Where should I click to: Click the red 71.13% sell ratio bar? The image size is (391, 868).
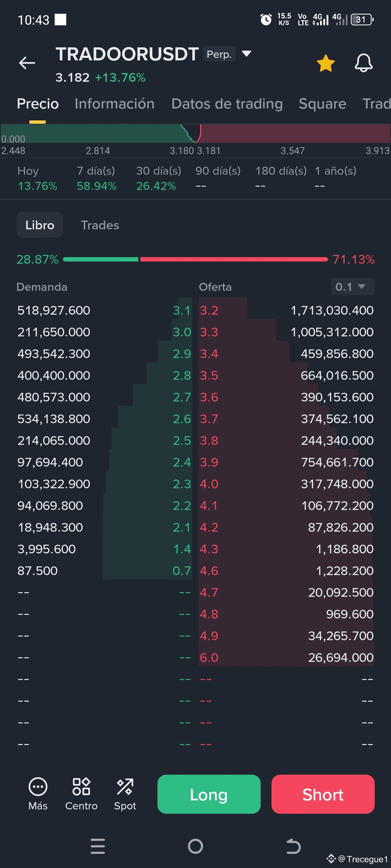coord(234,259)
